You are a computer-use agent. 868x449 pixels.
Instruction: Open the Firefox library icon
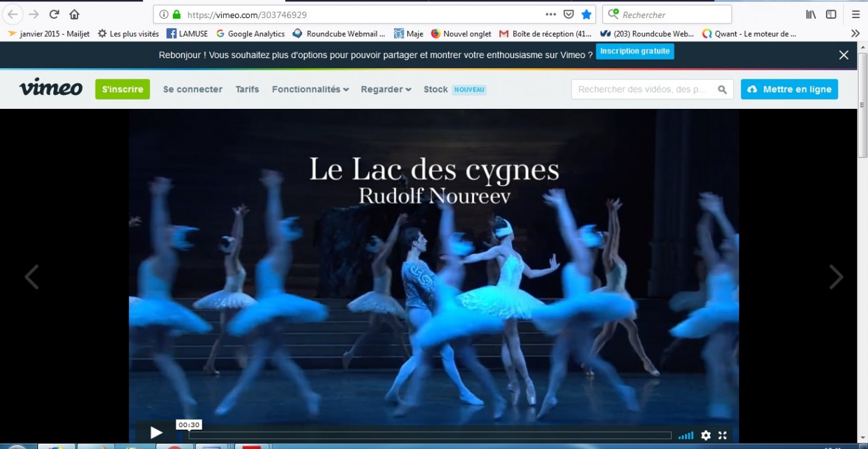(x=811, y=14)
